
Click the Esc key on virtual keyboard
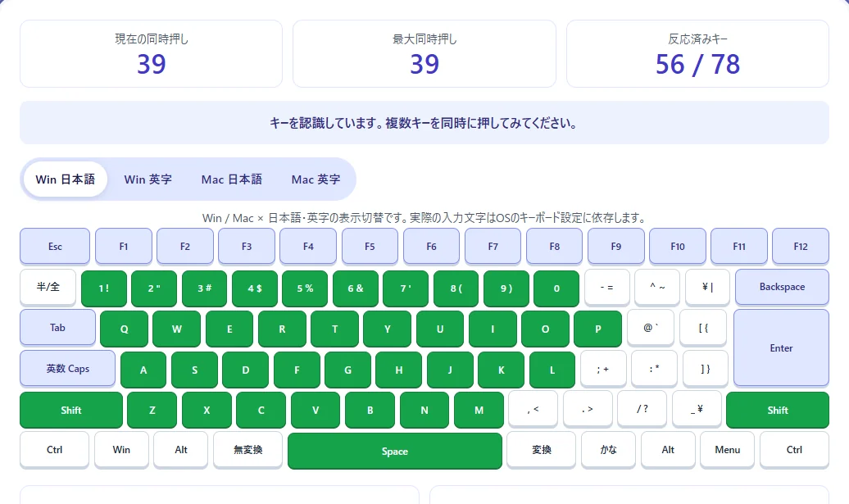click(x=55, y=247)
